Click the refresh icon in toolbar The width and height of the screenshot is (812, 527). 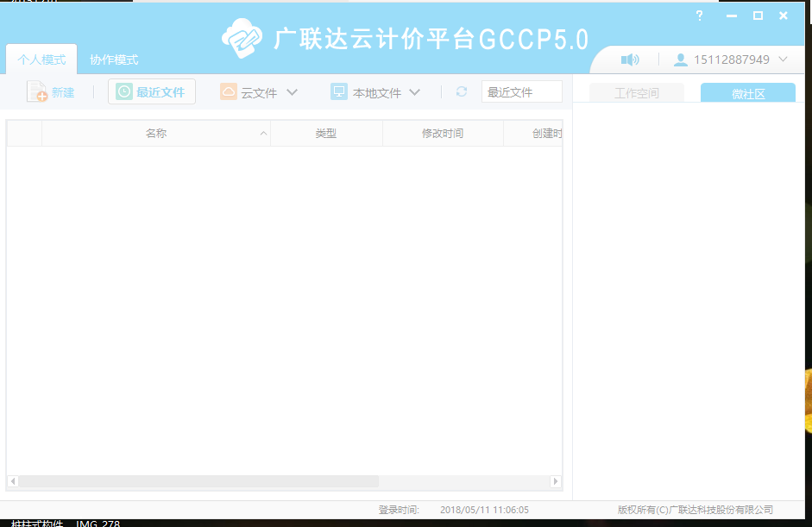pos(462,91)
